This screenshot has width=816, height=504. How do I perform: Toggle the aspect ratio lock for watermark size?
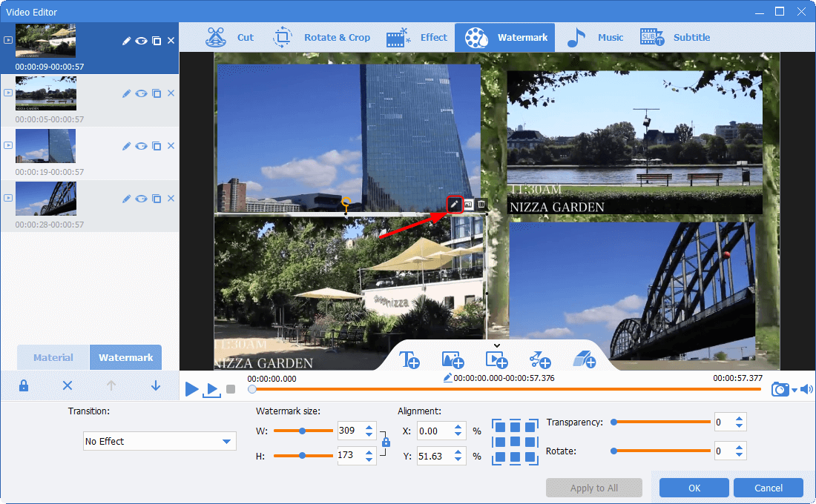pyautogui.click(x=386, y=442)
